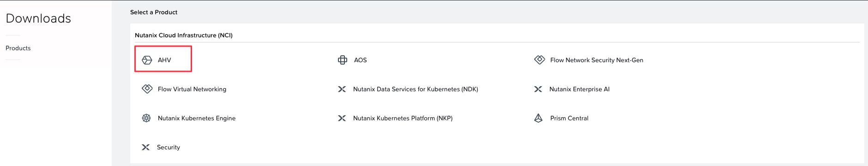Open Nutanix Kubernetes Engine product
This screenshot has height=166, width=868.
197,118
